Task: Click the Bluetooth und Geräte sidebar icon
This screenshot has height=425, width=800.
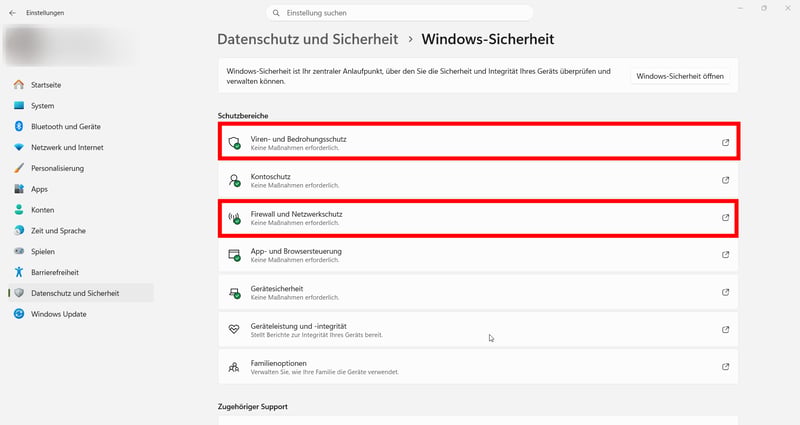Action: tap(19, 126)
